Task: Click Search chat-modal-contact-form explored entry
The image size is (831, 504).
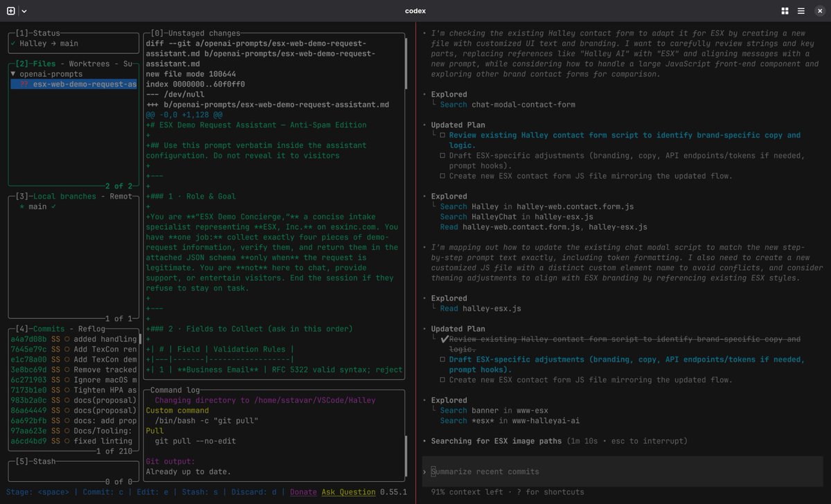Action: pyautogui.click(x=508, y=105)
